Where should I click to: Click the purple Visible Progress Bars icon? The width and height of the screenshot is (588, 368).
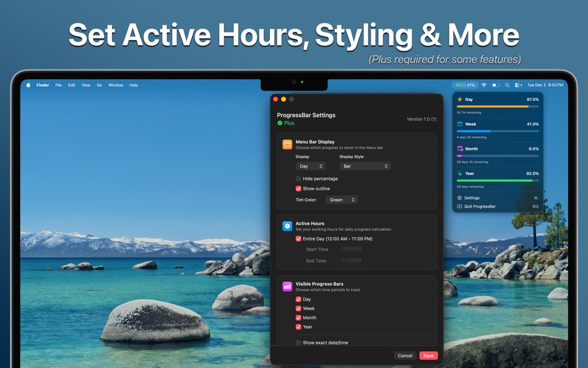click(x=287, y=286)
